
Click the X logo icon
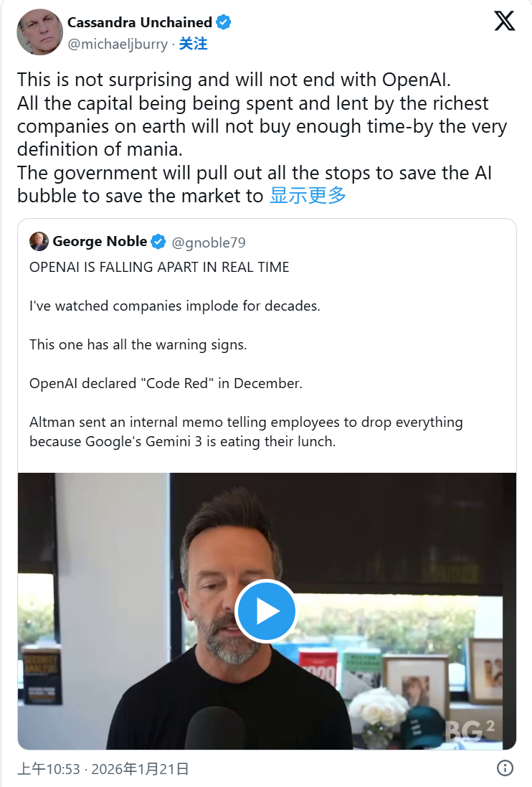pyautogui.click(x=504, y=22)
